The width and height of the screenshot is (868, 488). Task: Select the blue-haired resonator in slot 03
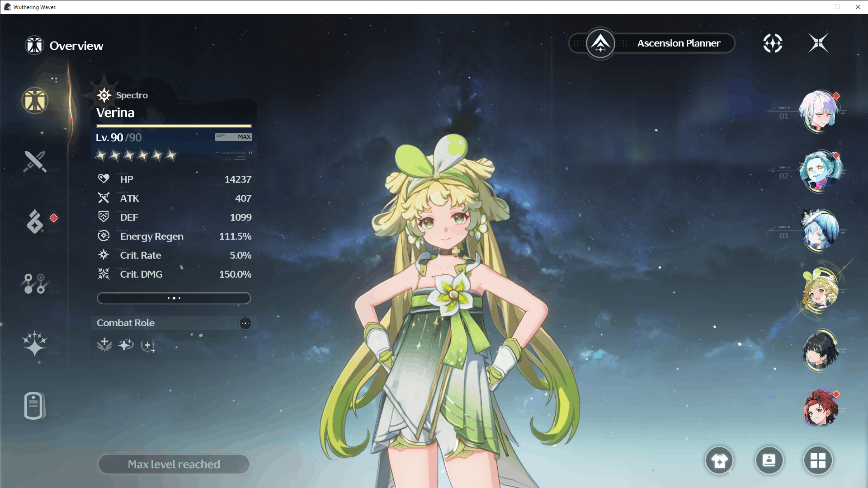coord(820,230)
